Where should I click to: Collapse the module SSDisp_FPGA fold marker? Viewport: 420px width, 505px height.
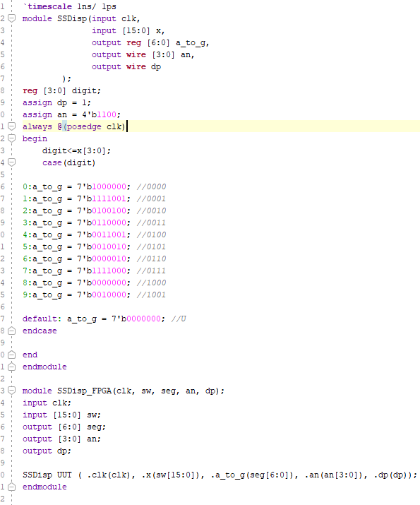(x=11, y=391)
